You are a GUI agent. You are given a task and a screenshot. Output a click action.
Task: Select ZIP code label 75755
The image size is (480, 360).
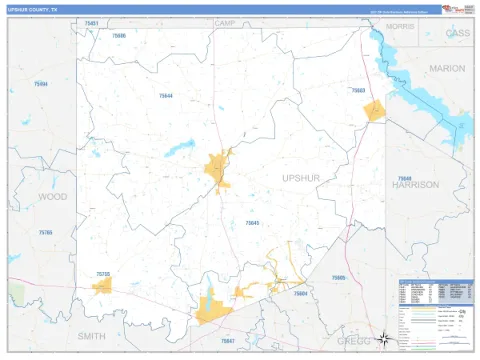[103, 274]
